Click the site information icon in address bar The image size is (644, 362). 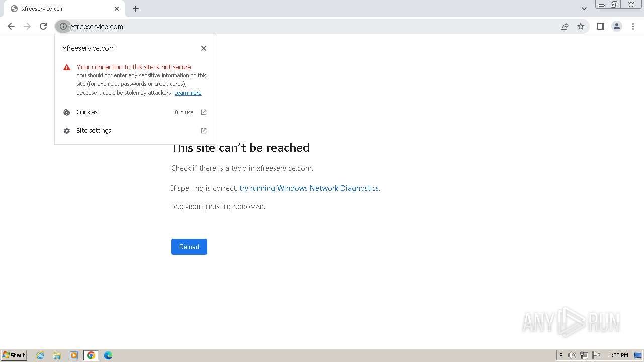point(63,26)
